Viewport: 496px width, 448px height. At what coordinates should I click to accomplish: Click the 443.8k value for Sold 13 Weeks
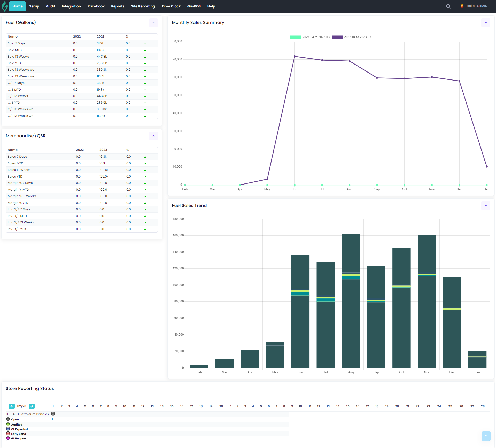tap(102, 57)
